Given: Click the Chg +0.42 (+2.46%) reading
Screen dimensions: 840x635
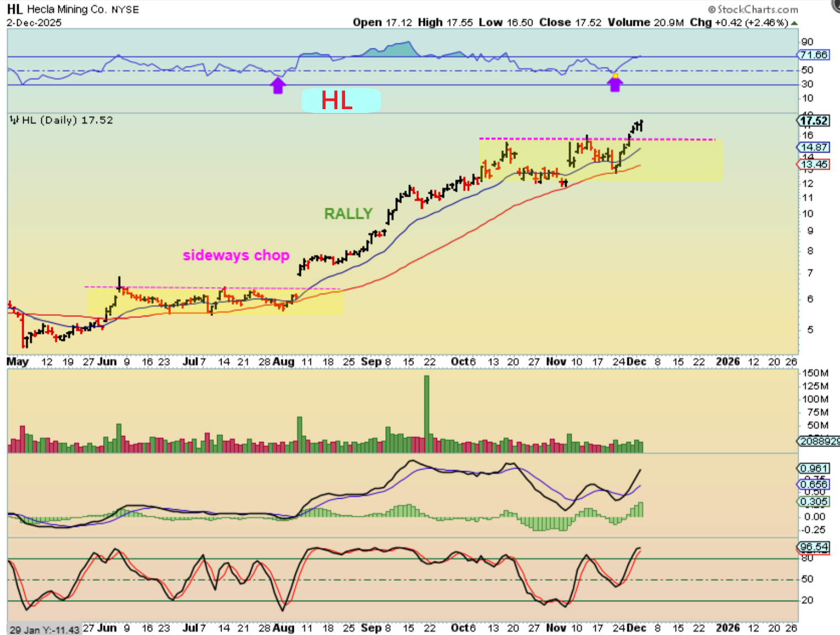Looking at the screenshot, I should pos(739,23).
